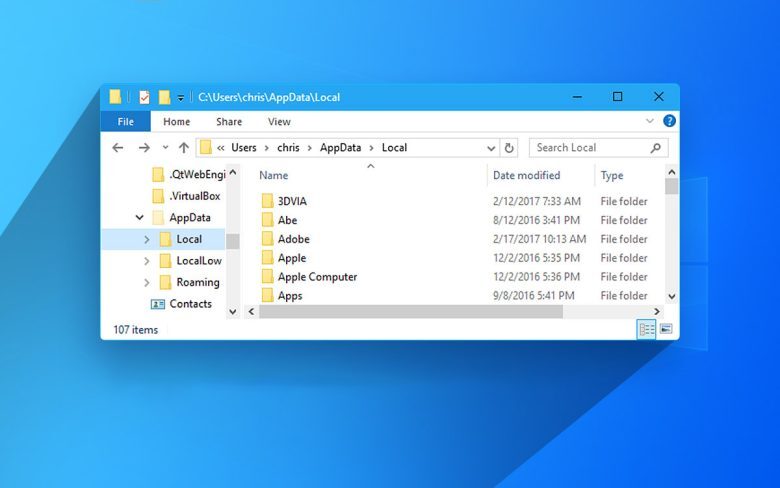
Task: Switch to large icons view layout
Action: coord(666,329)
